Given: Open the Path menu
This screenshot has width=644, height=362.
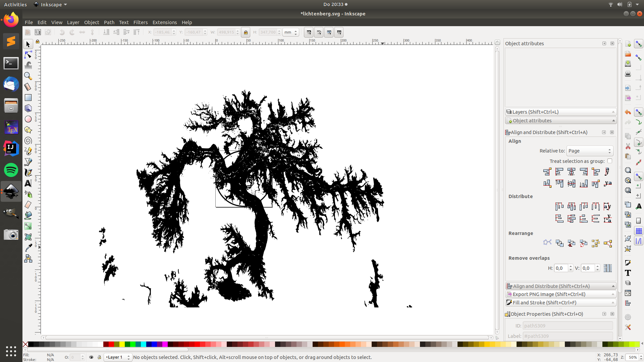Looking at the screenshot, I should (109, 22).
